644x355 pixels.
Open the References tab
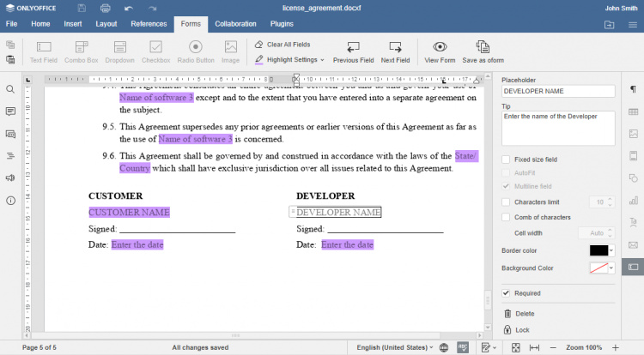[149, 24]
